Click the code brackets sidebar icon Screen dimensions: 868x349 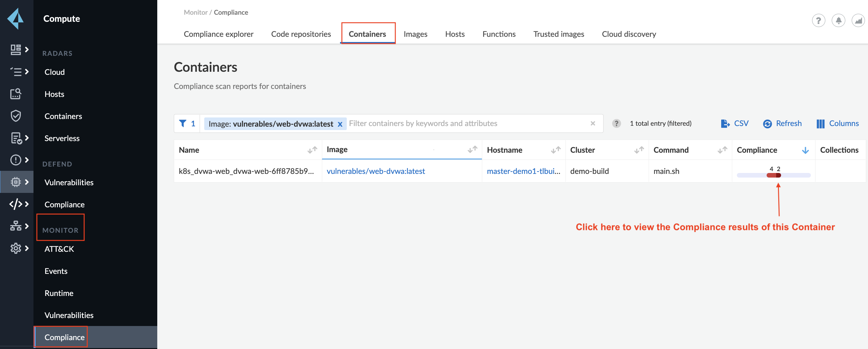click(15, 204)
